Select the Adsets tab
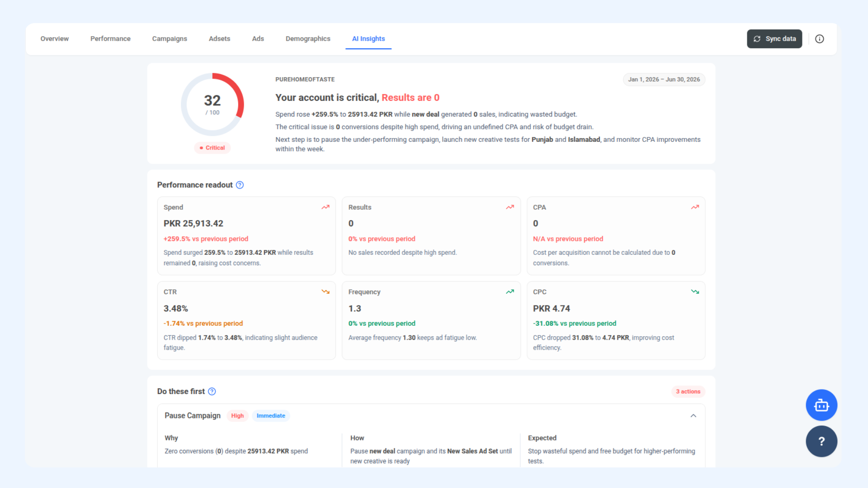 (219, 39)
